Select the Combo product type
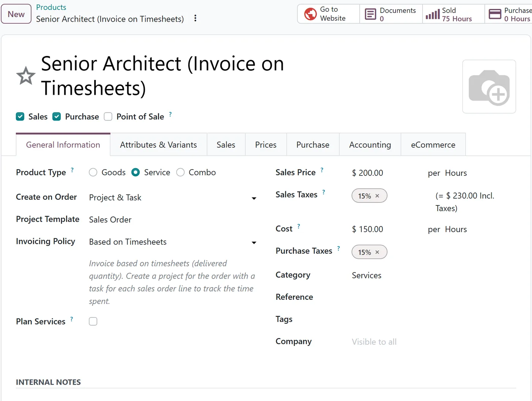Viewport: 532px width, 401px height. pos(180,173)
